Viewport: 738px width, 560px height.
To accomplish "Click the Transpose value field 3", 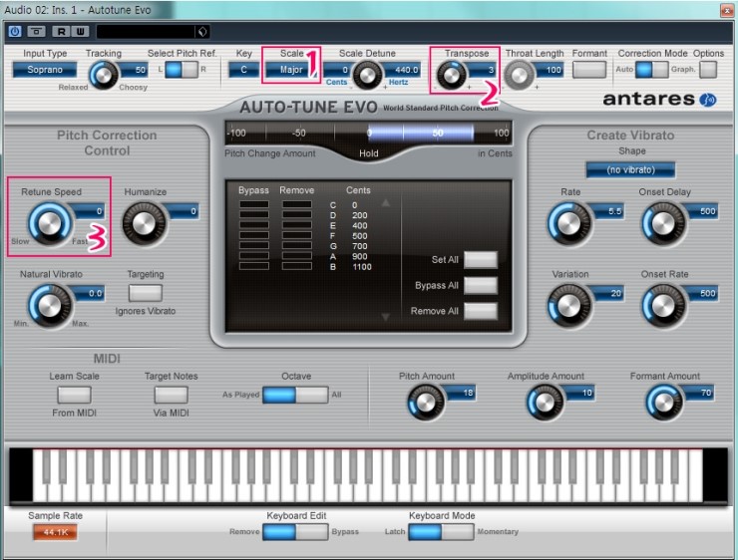I will pos(481,70).
